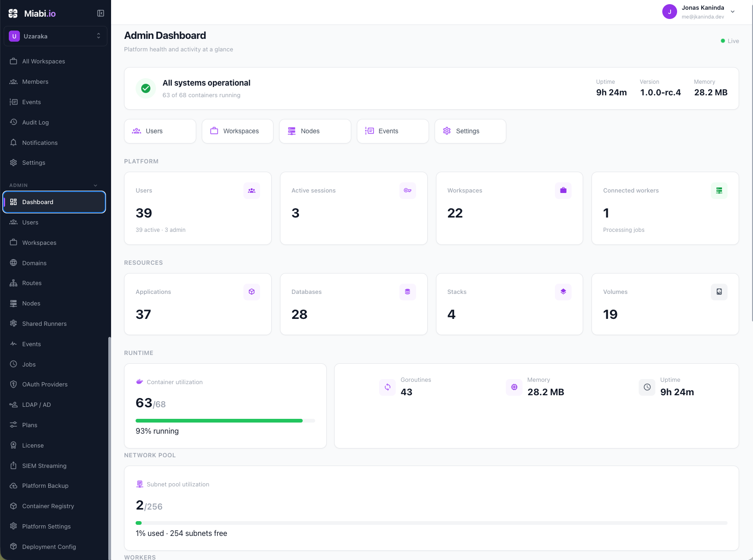
Task: Open Notifications page
Action: [55, 143]
